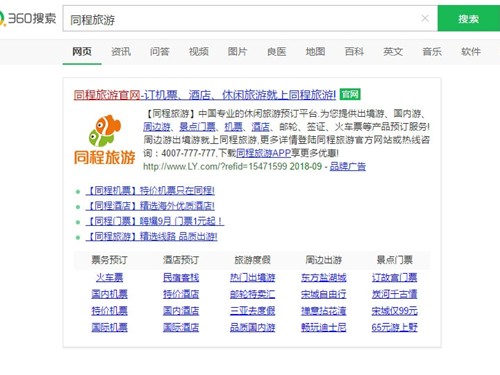500x375 pixels.
Task: Open the 同程旅游 fish logo image
Action: pos(104,140)
